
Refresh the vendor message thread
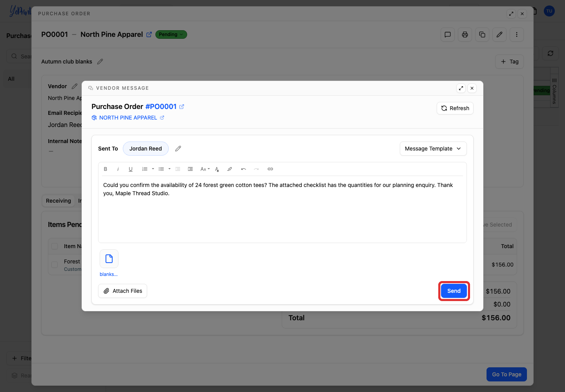(x=455, y=108)
